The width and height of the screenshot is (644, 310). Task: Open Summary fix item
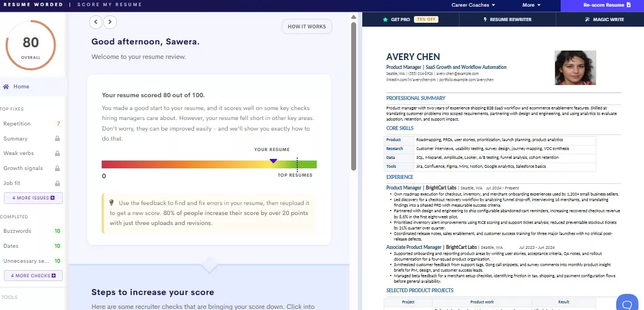32,139
